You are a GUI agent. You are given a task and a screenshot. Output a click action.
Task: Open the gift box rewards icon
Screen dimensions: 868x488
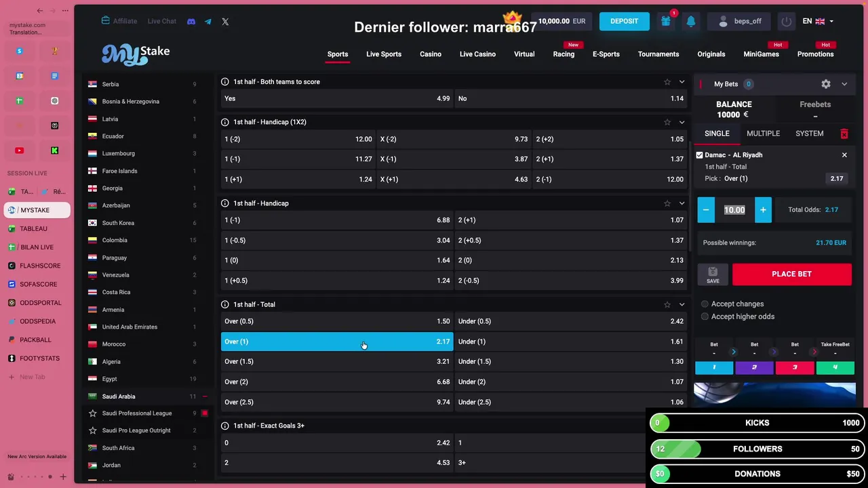[666, 21]
